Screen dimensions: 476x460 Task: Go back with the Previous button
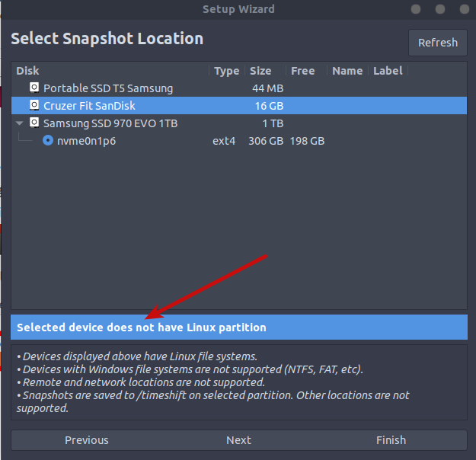(86, 440)
